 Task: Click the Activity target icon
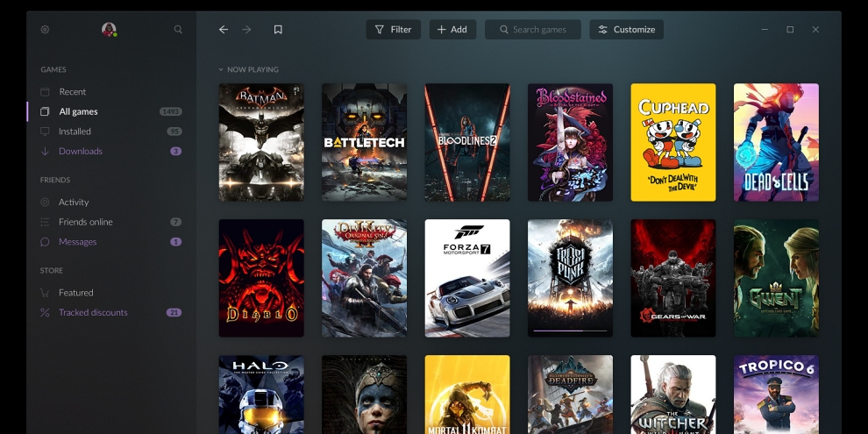pyautogui.click(x=45, y=202)
